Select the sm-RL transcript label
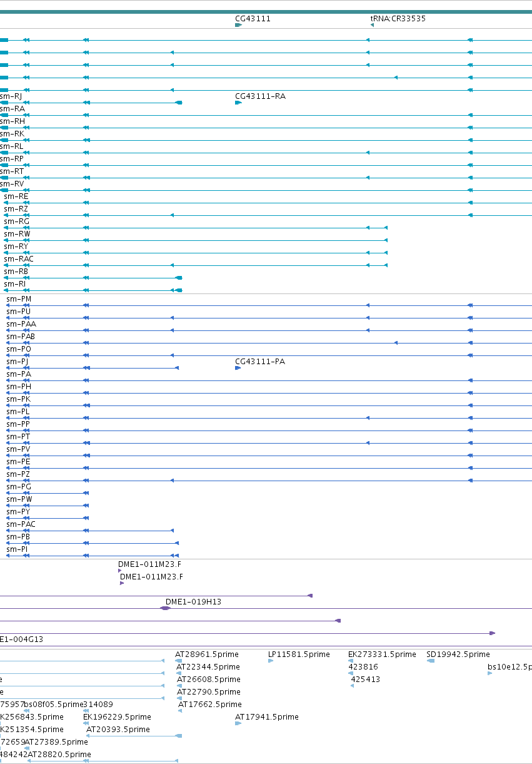Screen dimensions: 532x764 coord(12,146)
